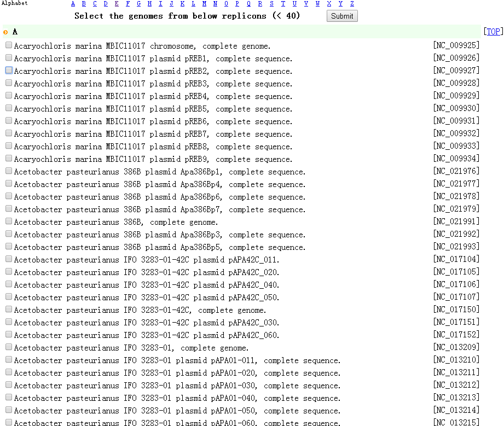Select IFO 3283-01-42C complete genome checkbox
Viewport: 504px width, 426px height.
(9, 310)
